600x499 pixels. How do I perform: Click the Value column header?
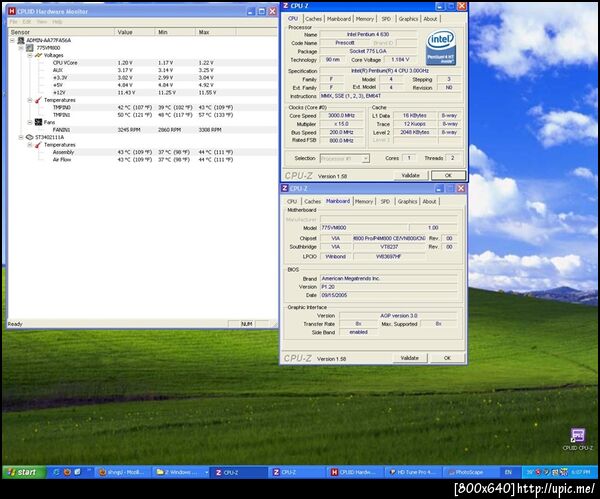coord(125,31)
